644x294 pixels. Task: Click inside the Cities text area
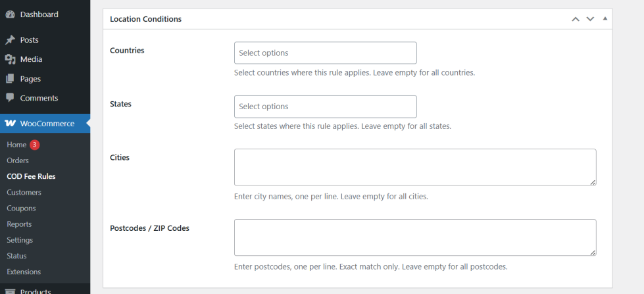(414, 167)
